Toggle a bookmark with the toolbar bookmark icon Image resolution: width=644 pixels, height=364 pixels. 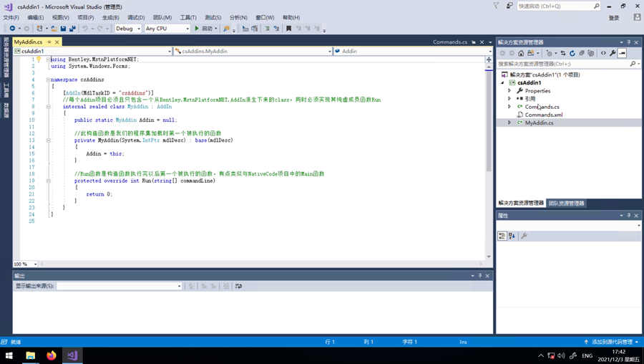[x=289, y=29]
